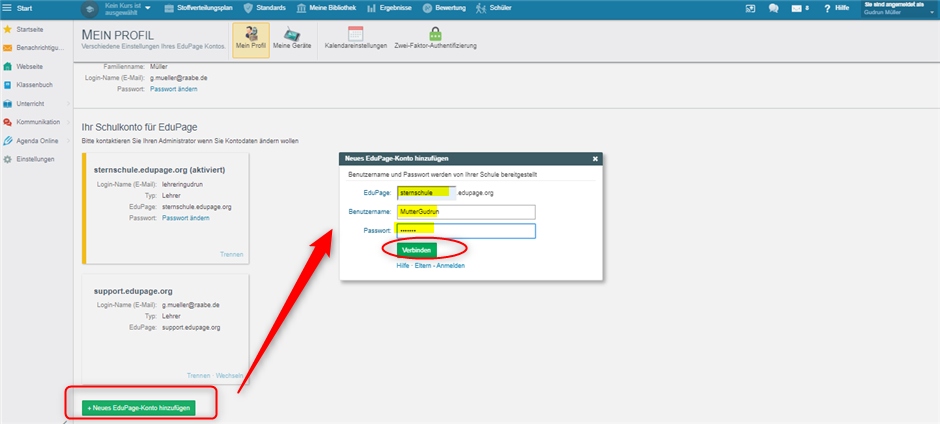Click the screen cast icon in header
Viewport: 940px width, 424px height.
(751, 8)
